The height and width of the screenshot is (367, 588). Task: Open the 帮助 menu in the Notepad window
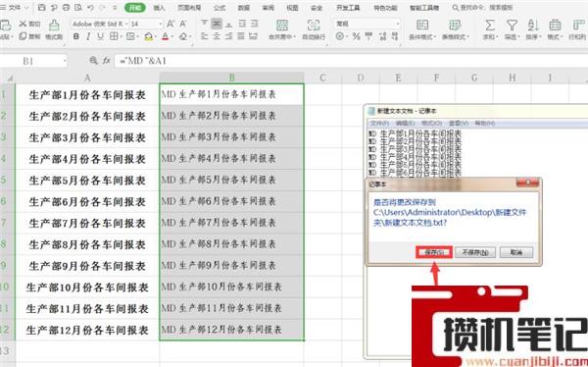click(484, 124)
